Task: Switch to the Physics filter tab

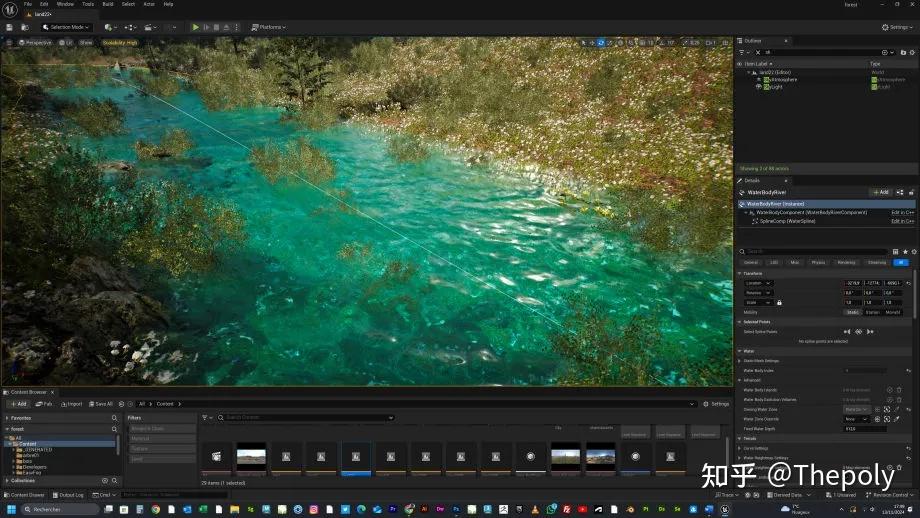Action: coord(818,262)
